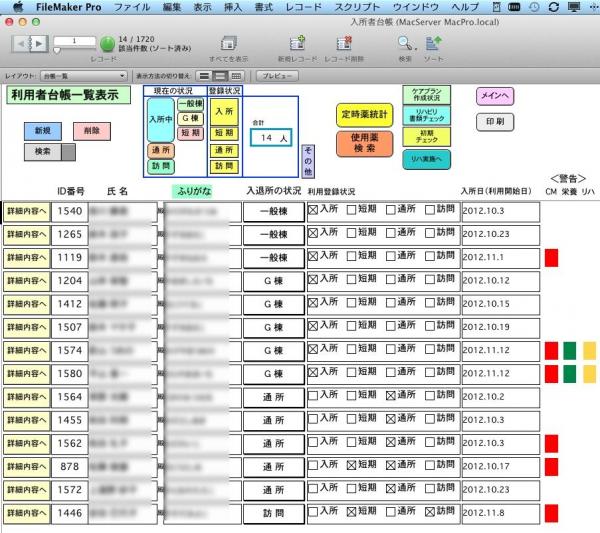Screen dimensions: 600x533
Task: Click the 定時薬統計 button
Action: point(363,114)
